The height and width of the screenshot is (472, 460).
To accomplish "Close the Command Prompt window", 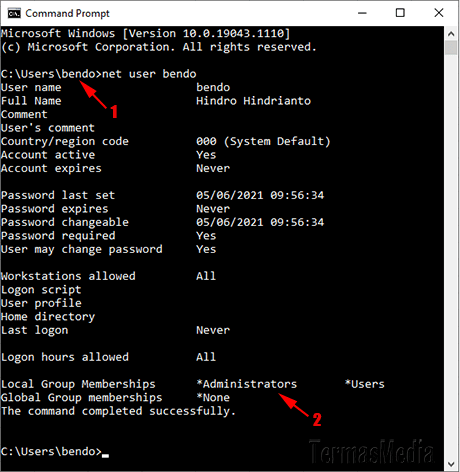I will 439,13.
